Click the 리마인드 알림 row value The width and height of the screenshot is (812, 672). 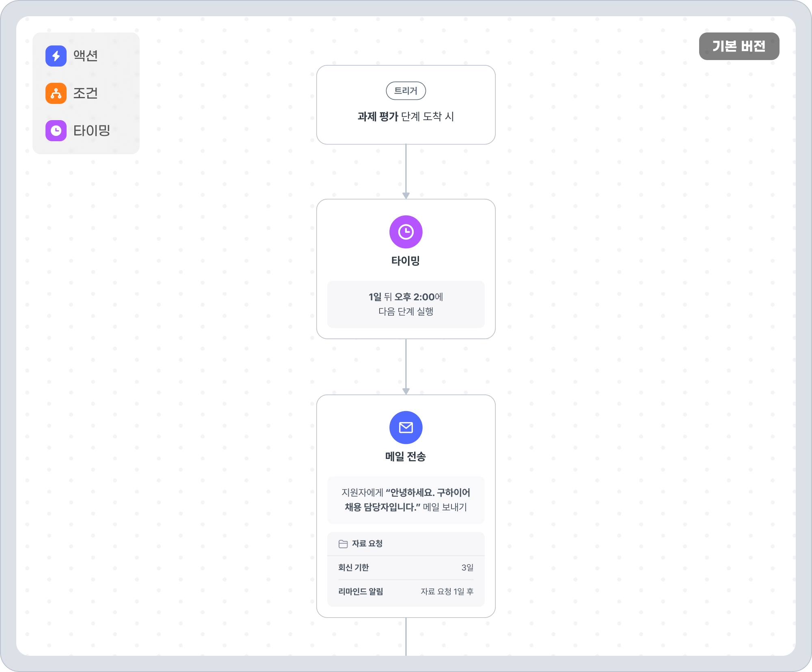pyautogui.click(x=447, y=592)
